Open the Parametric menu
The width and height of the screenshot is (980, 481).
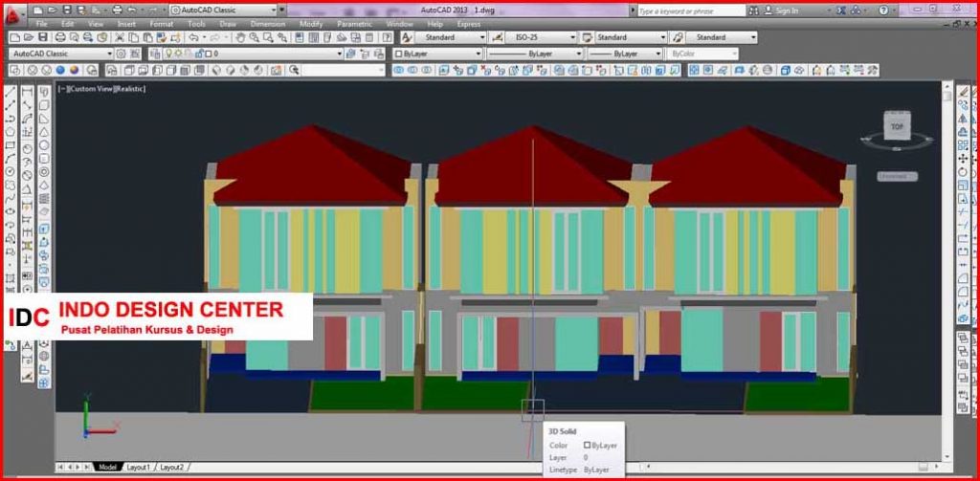click(354, 24)
